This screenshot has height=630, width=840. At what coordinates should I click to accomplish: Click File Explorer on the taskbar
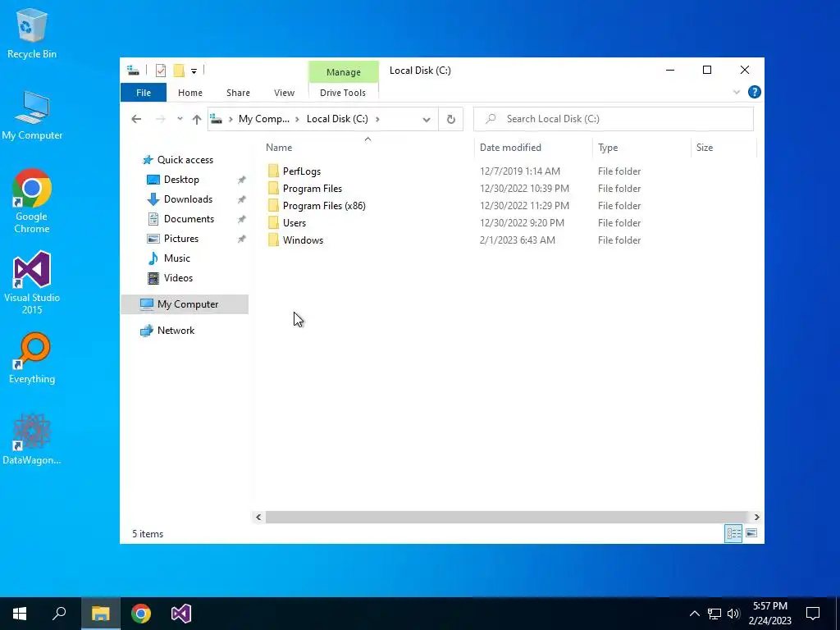click(100, 614)
